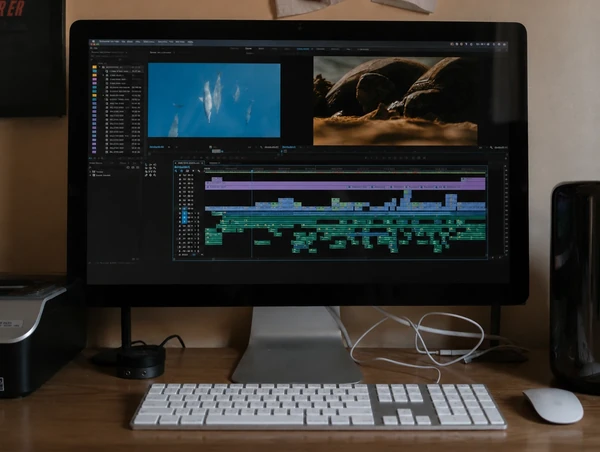The width and height of the screenshot is (600, 452).
Task: Select the Ripple Edit tool
Action: [x=146, y=168]
